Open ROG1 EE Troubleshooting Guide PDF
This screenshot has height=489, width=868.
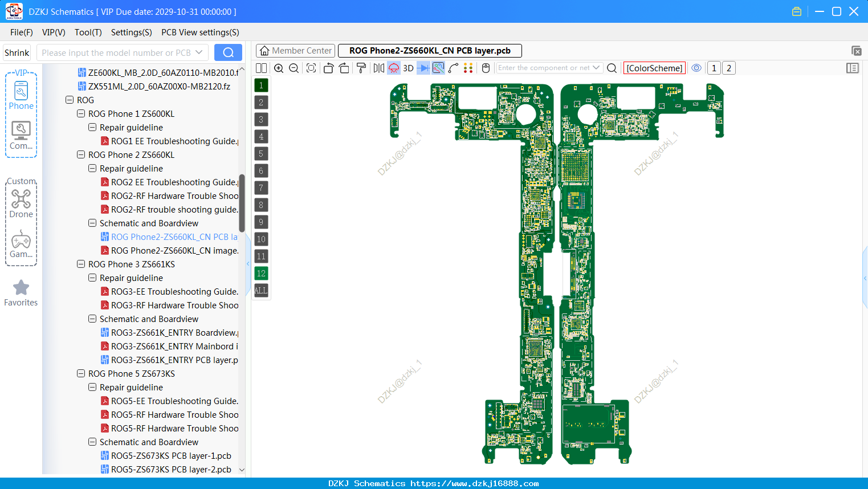[x=170, y=141]
